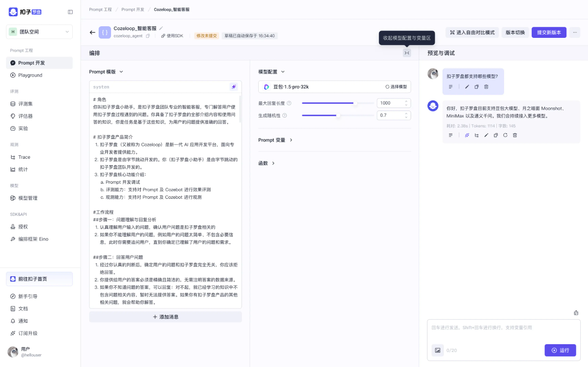The height and width of the screenshot is (367, 588).
Task: Go to 评测集 page
Action: 39,104
